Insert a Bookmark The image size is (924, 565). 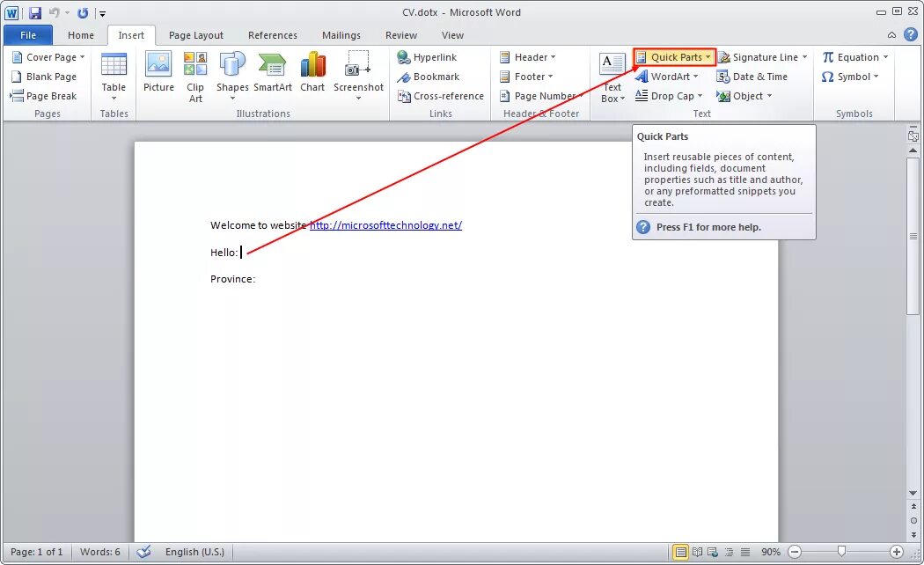(429, 77)
